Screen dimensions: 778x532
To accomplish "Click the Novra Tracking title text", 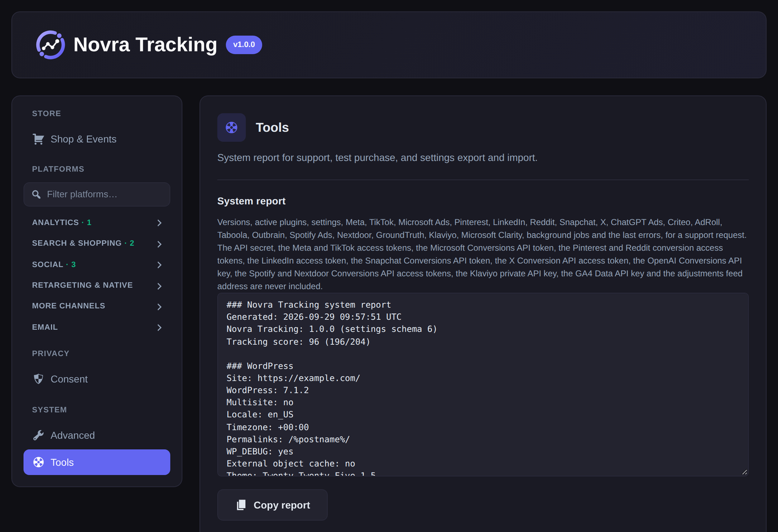I will point(145,45).
